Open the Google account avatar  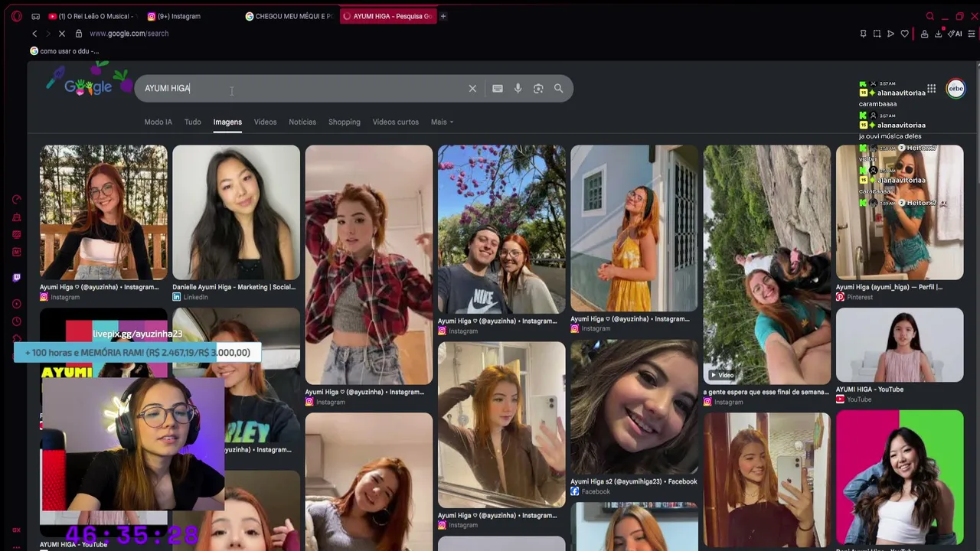click(x=955, y=89)
